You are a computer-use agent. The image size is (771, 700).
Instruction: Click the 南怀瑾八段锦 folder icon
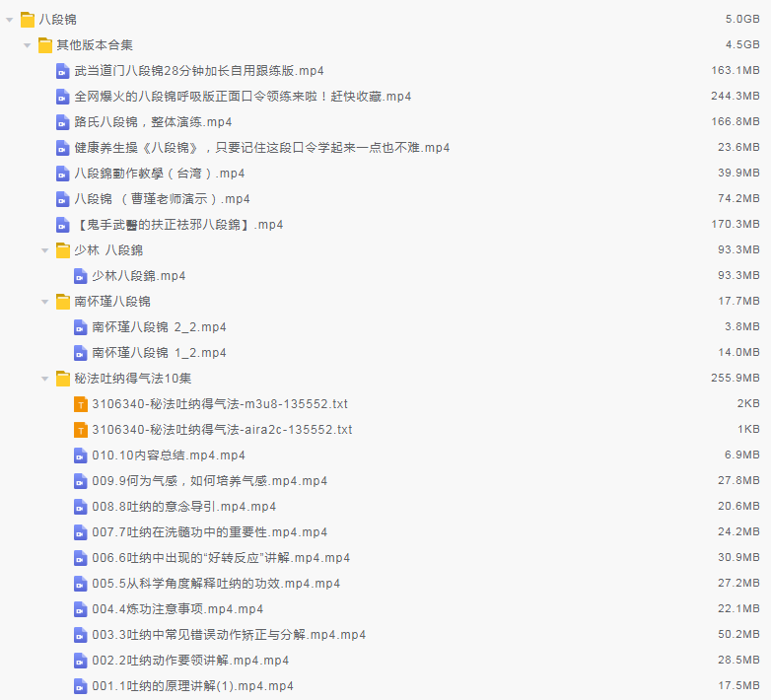63,302
